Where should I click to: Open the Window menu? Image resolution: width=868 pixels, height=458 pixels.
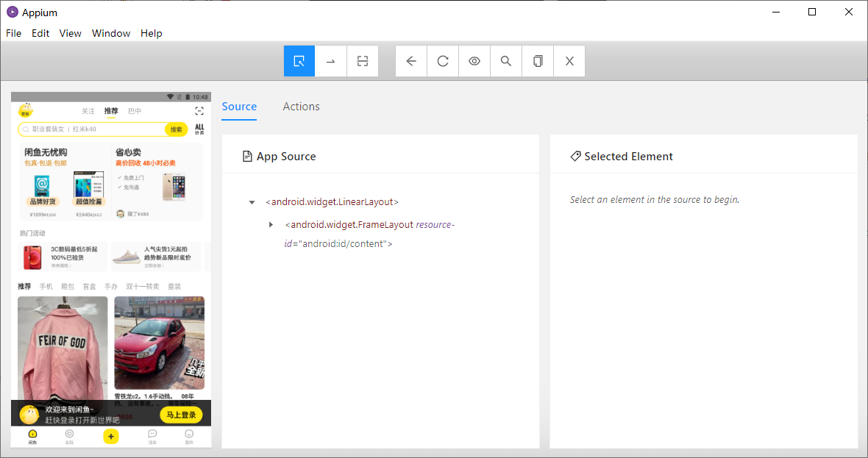coord(111,33)
